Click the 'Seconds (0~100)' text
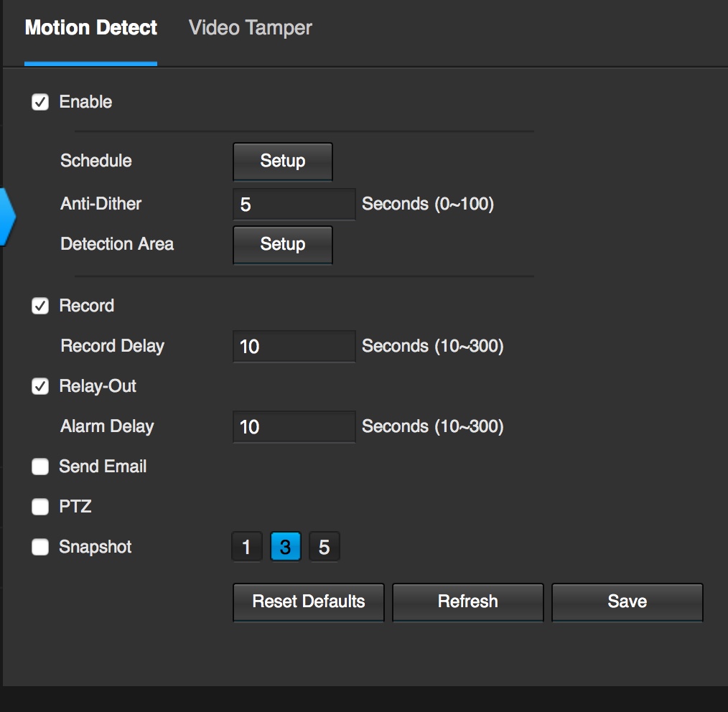This screenshot has height=712, width=728. tap(428, 204)
